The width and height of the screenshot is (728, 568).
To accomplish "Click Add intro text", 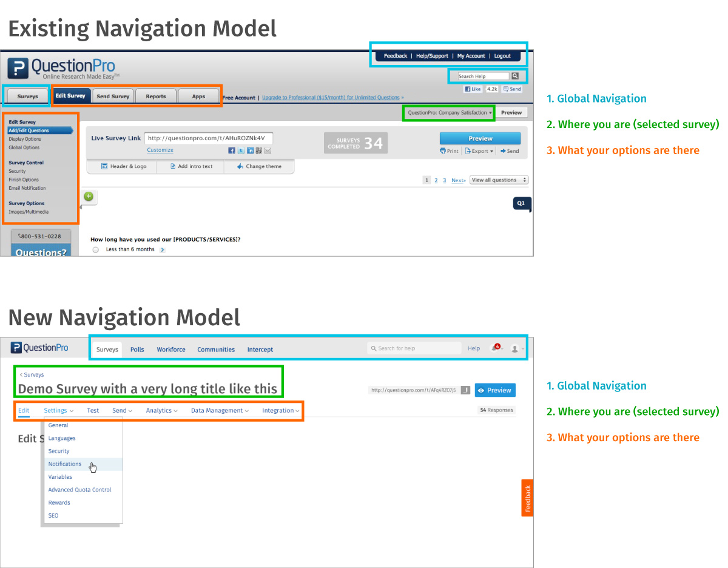I will point(191,166).
